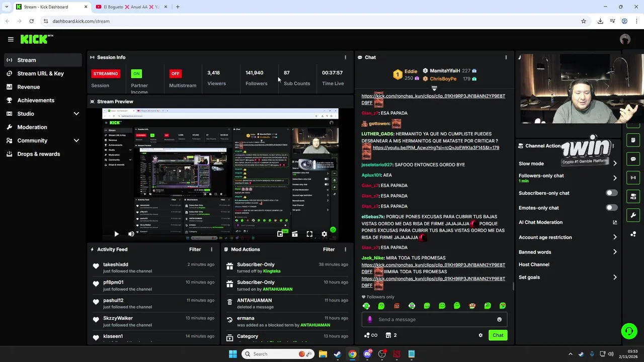Click username SkzzyWalker in Activity Feed
This screenshot has width=644, height=362.
(118, 318)
